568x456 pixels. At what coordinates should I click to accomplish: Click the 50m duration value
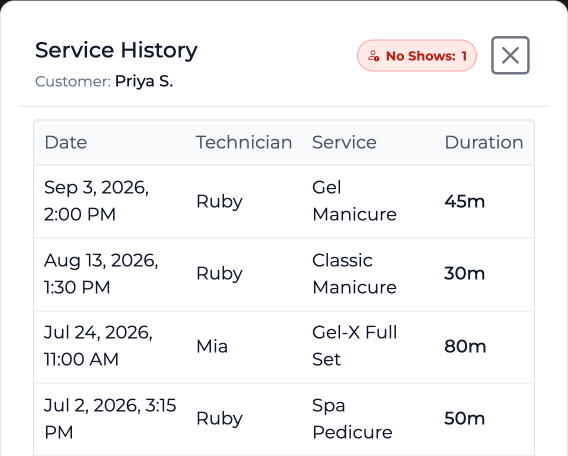tap(464, 419)
